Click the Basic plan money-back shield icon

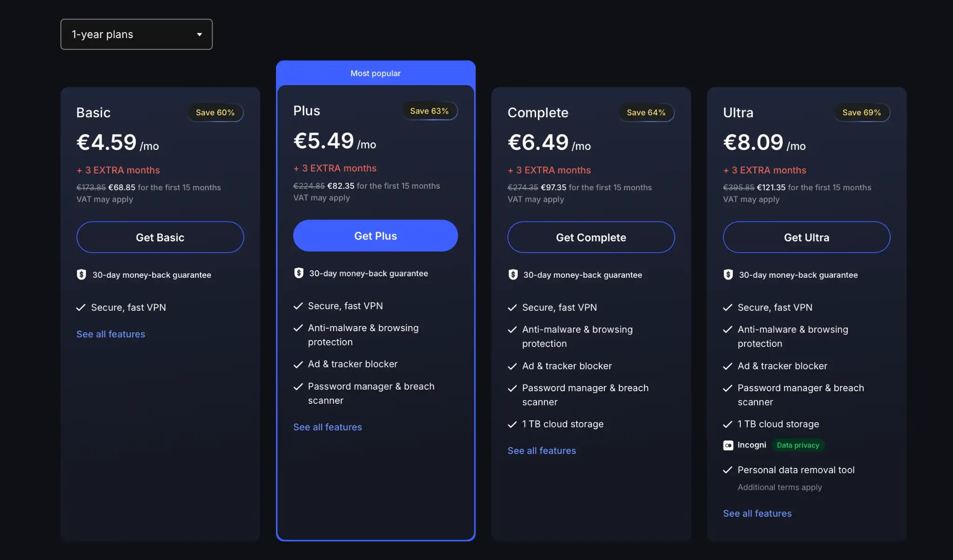tap(81, 274)
